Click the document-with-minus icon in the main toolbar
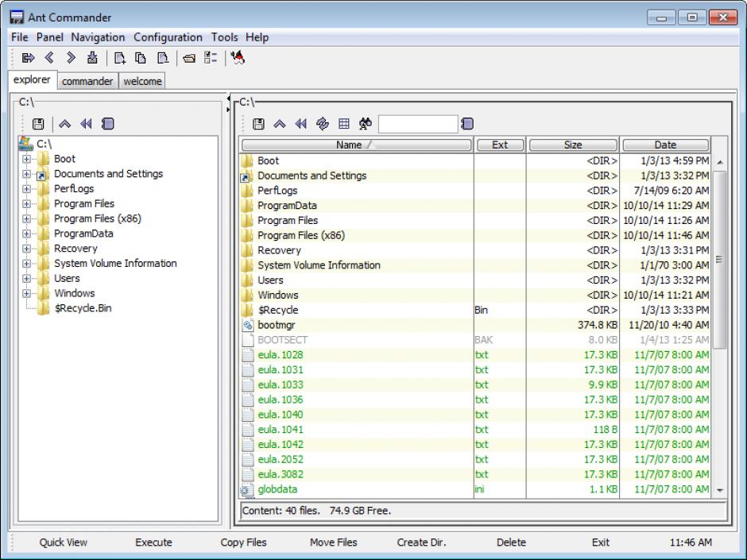 [162, 58]
